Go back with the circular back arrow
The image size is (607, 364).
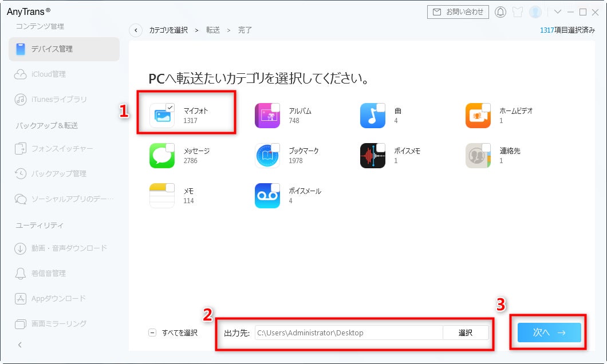point(136,30)
